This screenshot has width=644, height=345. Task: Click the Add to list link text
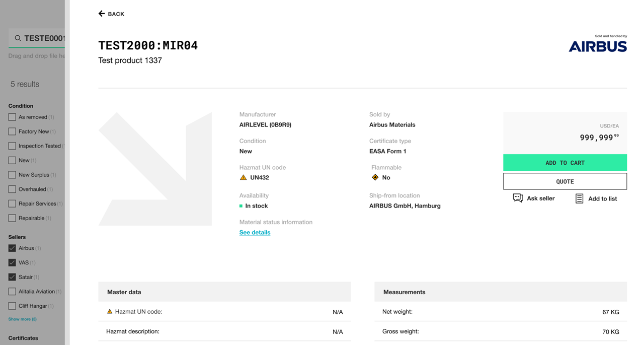click(603, 199)
